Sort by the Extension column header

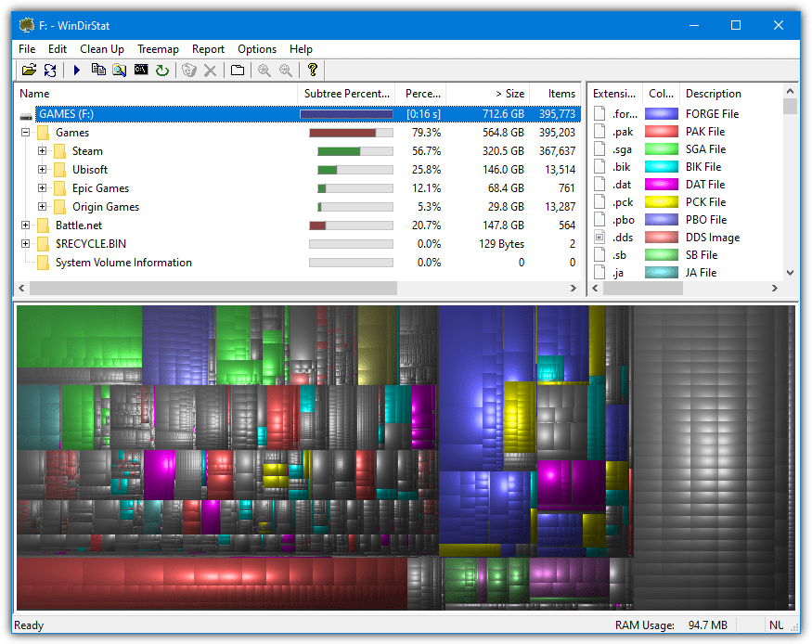point(614,94)
